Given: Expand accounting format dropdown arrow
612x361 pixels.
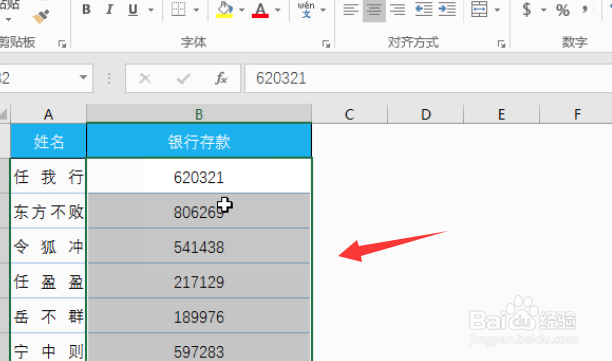Looking at the screenshot, I should (544, 10).
